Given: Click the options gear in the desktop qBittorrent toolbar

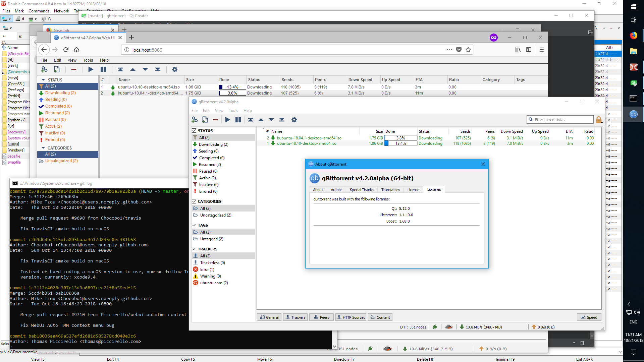Looking at the screenshot, I should (x=294, y=120).
